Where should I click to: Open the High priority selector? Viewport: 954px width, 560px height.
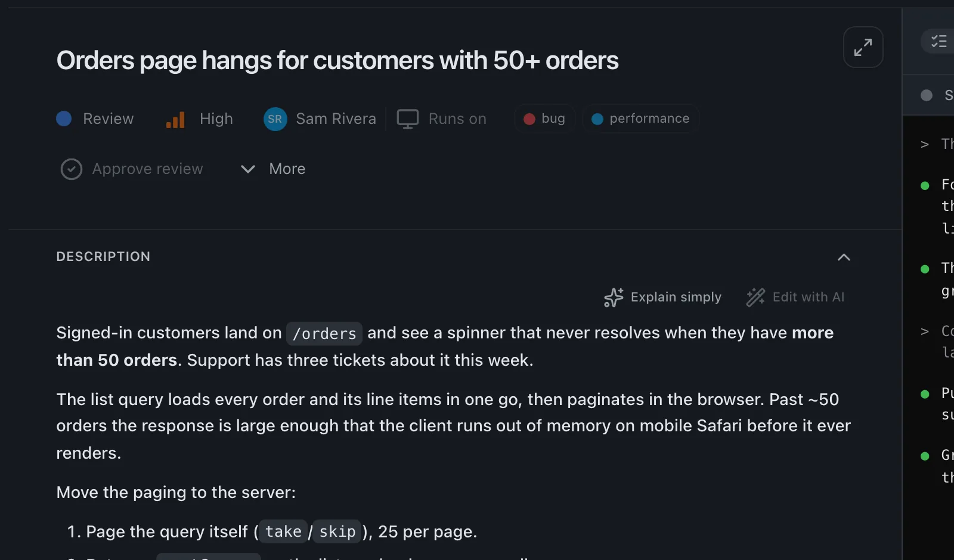point(200,119)
